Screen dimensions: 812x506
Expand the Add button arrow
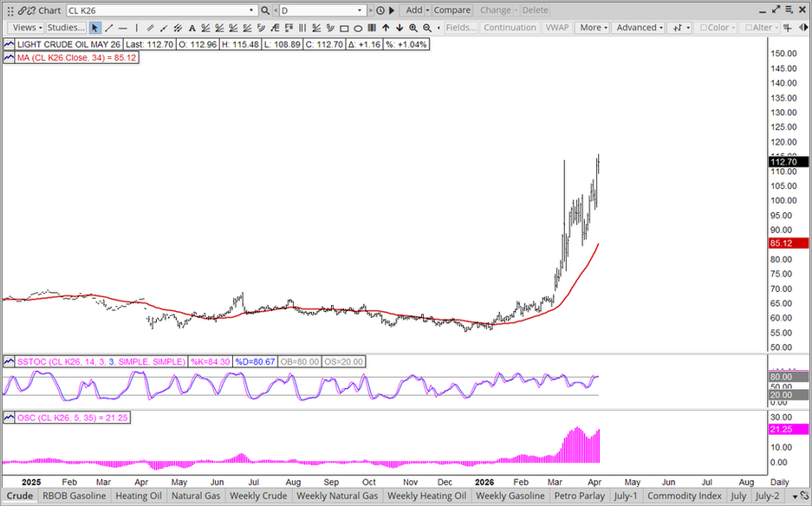point(428,10)
